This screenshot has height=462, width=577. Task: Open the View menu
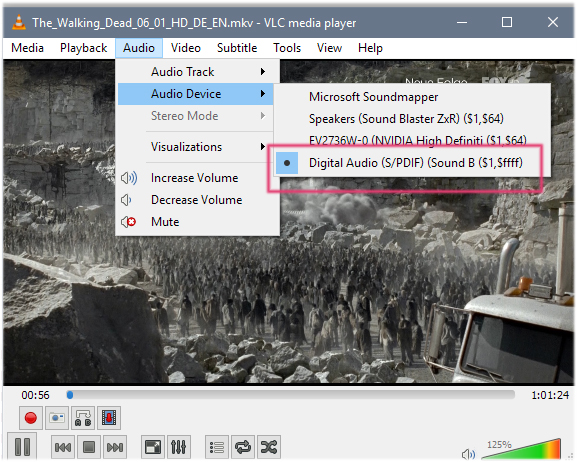[x=329, y=48]
